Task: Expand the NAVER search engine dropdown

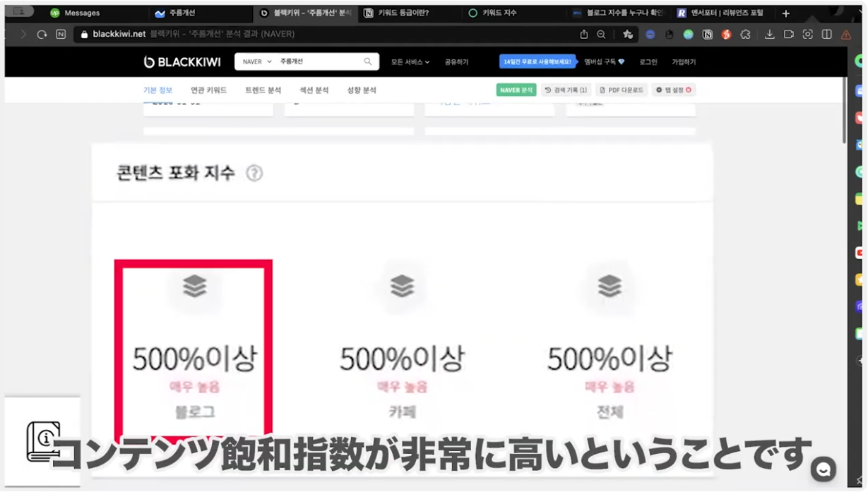Action: pyautogui.click(x=257, y=62)
